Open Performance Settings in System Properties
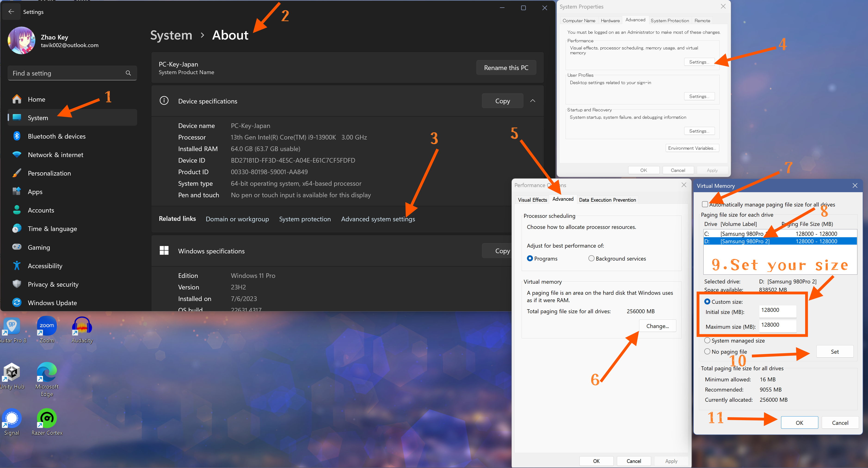This screenshot has height=468, width=868. coord(699,62)
